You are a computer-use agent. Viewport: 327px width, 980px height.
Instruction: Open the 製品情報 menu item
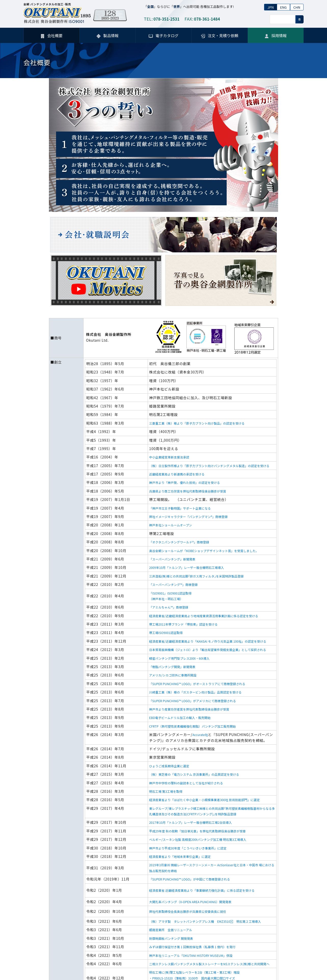click(107, 36)
